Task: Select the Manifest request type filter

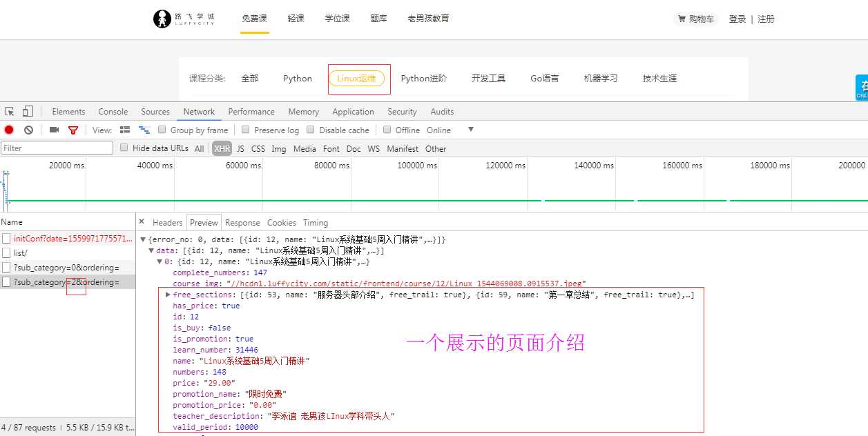Action: pyautogui.click(x=403, y=148)
